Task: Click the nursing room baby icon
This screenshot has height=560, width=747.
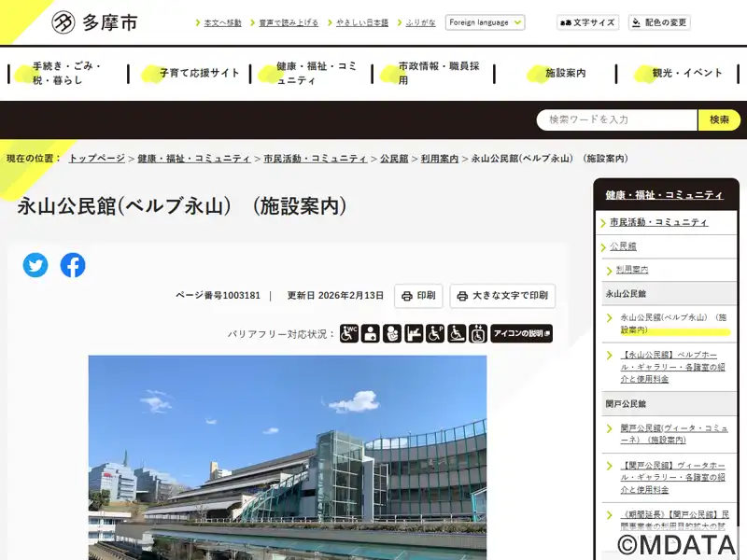Action: (392, 333)
